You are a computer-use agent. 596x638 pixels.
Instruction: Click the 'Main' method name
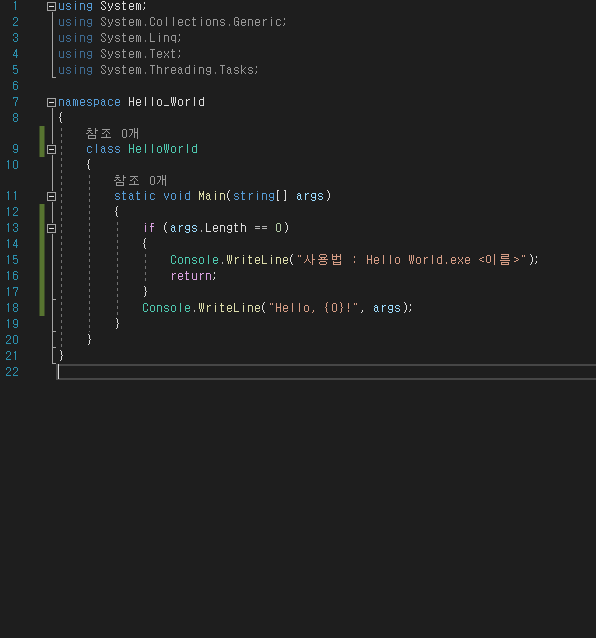tap(212, 196)
